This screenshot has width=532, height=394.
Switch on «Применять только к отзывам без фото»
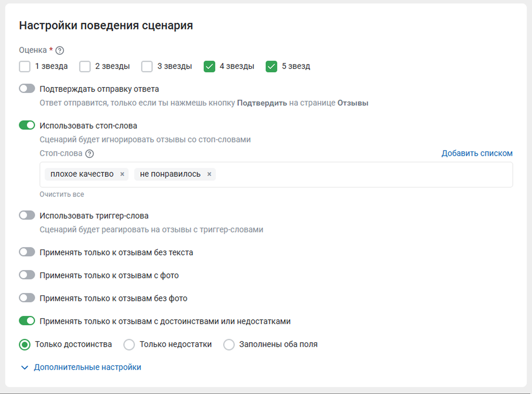[x=27, y=298]
